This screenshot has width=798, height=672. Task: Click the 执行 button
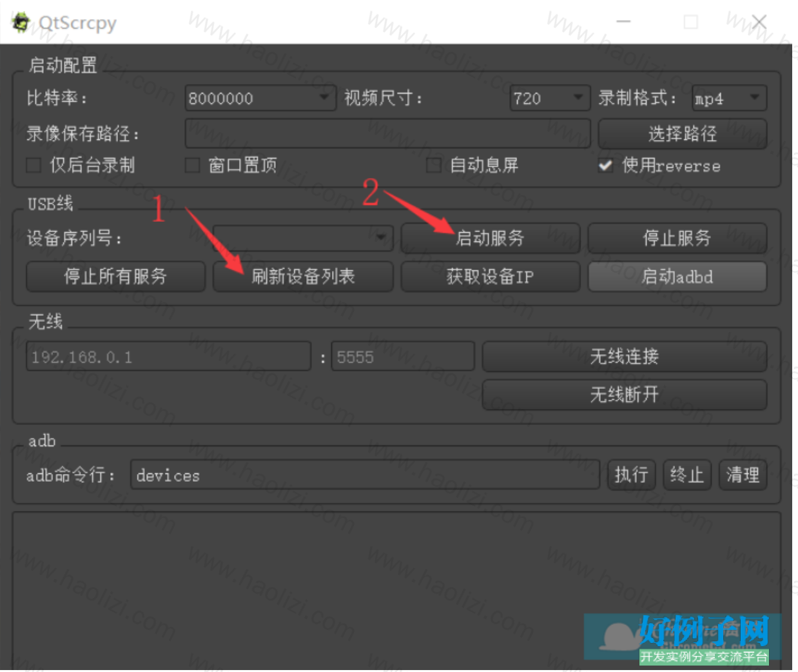631,475
